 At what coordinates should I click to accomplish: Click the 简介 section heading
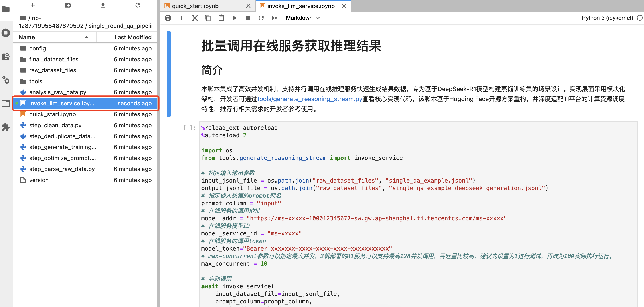pyautogui.click(x=212, y=70)
